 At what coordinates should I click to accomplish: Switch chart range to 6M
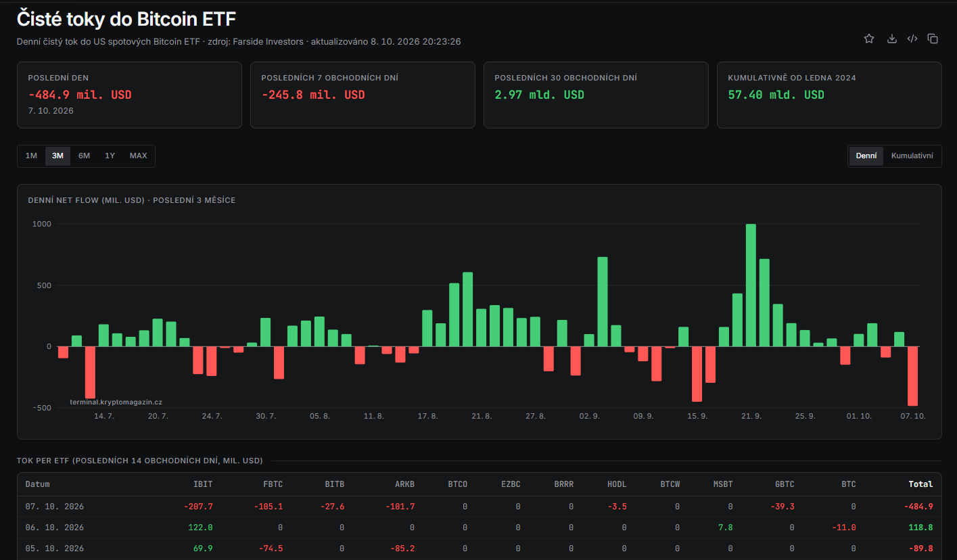[x=84, y=156]
